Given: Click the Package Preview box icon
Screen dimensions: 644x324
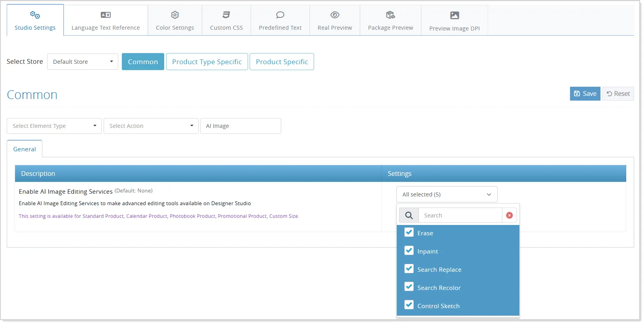Looking at the screenshot, I should pos(390,15).
